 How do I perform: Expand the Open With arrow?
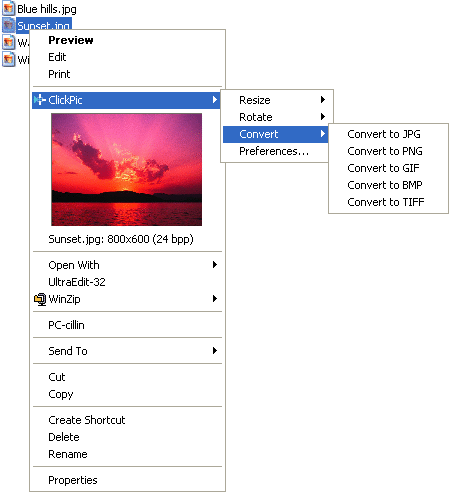click(x=215, y=265)
